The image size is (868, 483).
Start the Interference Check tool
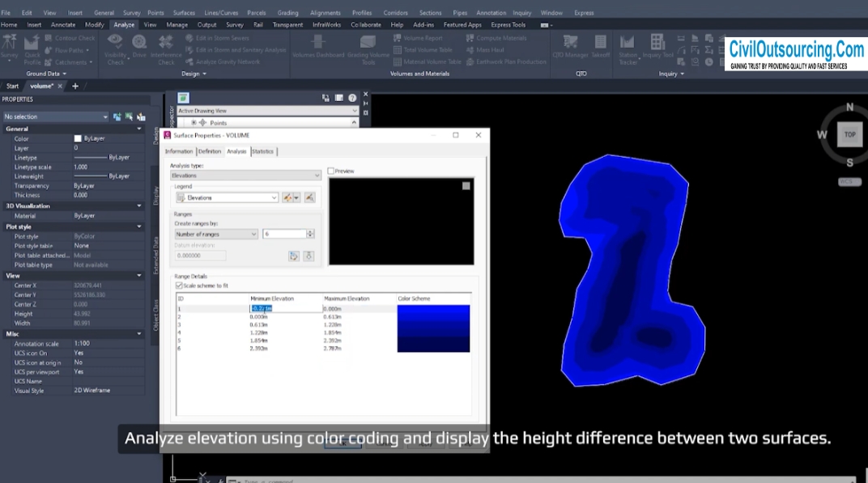[166, 49]
